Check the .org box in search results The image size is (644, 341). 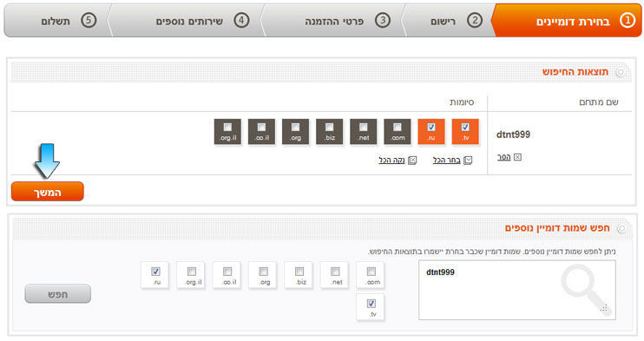pos(295,127)
